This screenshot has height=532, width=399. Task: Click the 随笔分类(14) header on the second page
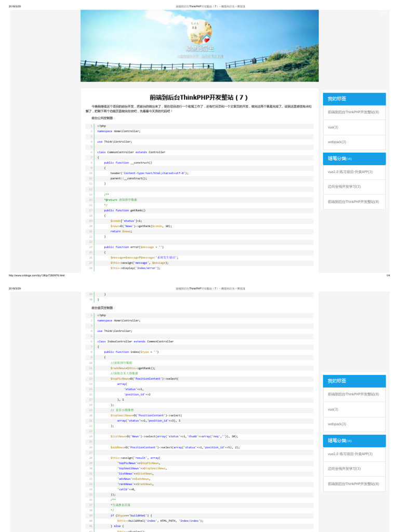click(354, 441)
